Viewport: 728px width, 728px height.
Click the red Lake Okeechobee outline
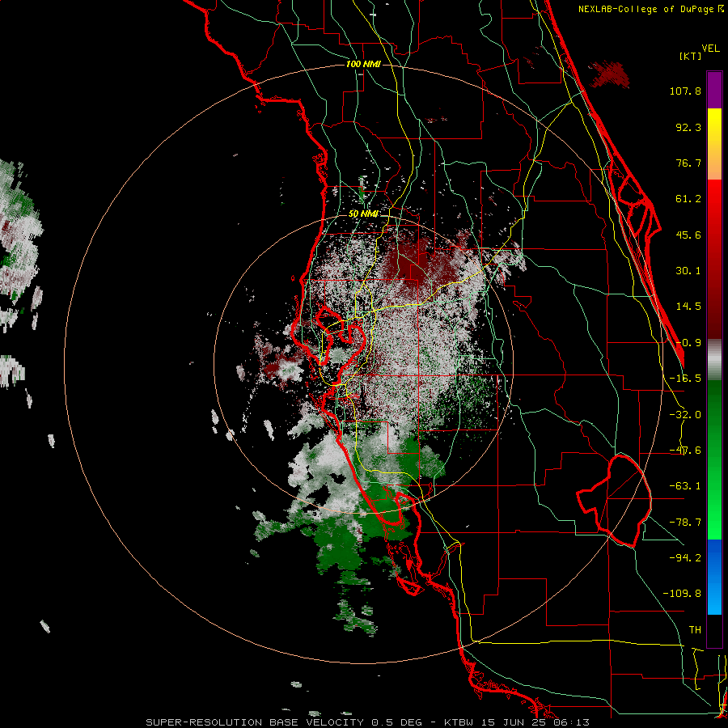click(614, 501)
